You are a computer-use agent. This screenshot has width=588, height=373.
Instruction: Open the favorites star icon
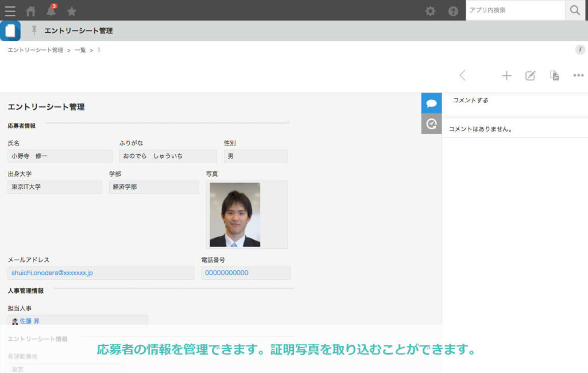pyautogui.click(x=72, y=11)
